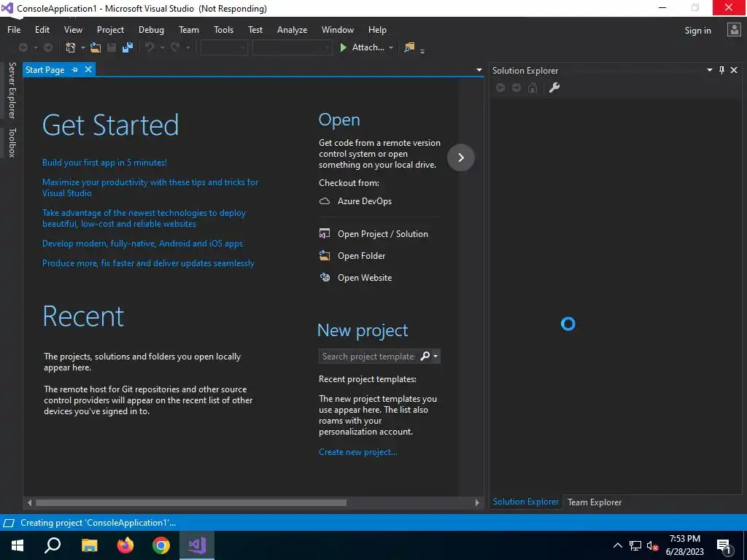Click the Navigate Forward toolbar icon
The height and width of the screenshot is (560, 747).
(x=48, y=47)
